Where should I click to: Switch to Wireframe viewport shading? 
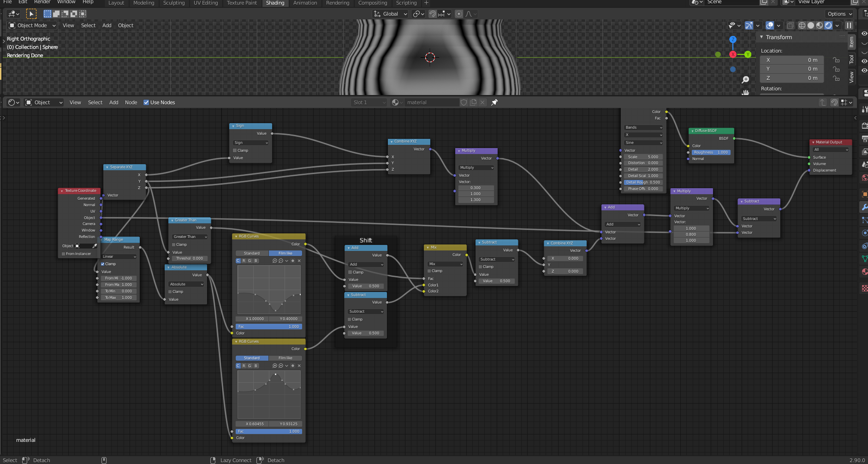(x=802, y=25)
